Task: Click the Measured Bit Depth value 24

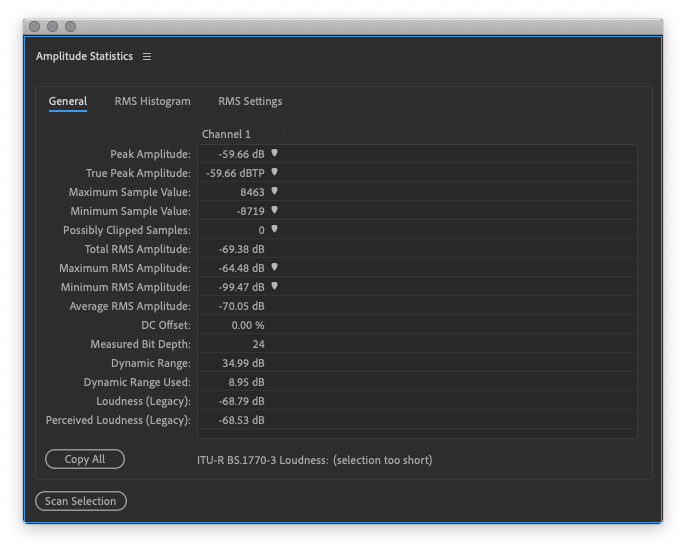Action: (257, 344)
